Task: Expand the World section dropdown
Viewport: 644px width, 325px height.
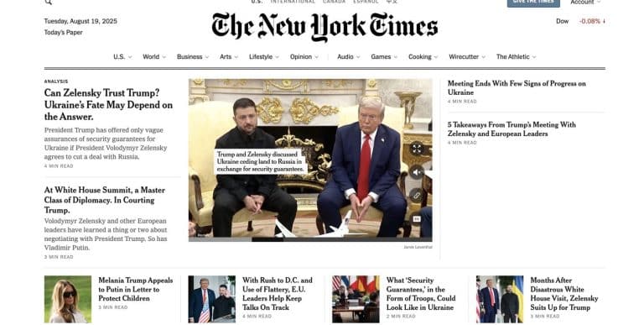Action: tap(164, 57)
